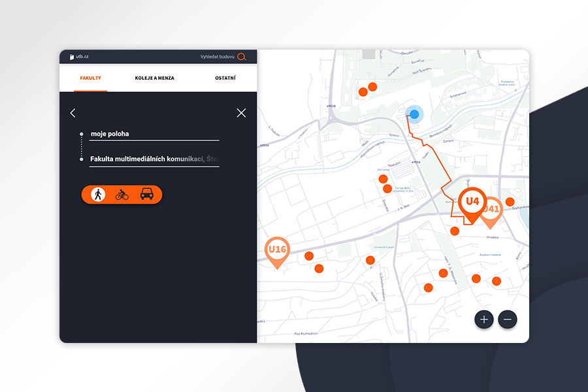Edit the Fakulta multimediálních komunikací destination field
Screen dimensions: 588x392
(x=154, y=159)
